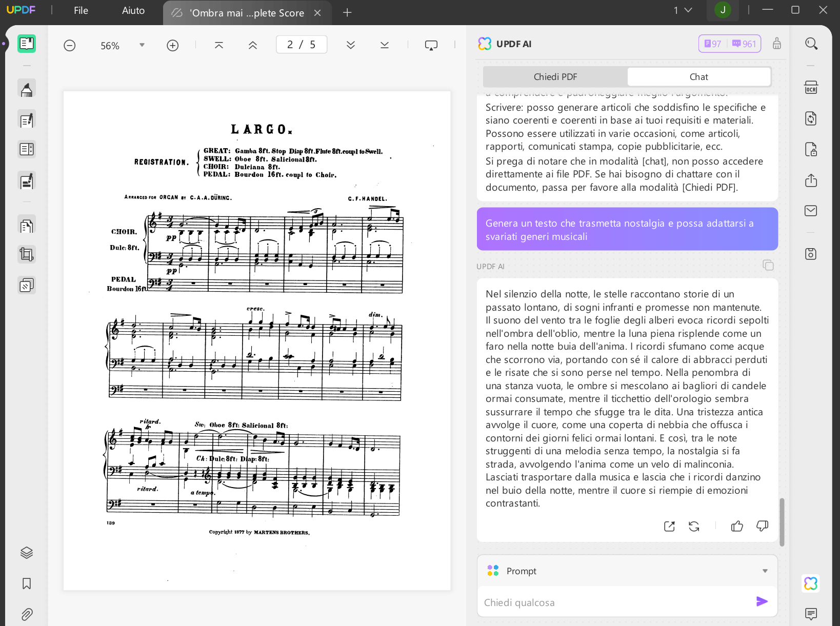Screen dimensions: 840x626
Task: Select the Comment highlighter tool
Action: [27, 89]
